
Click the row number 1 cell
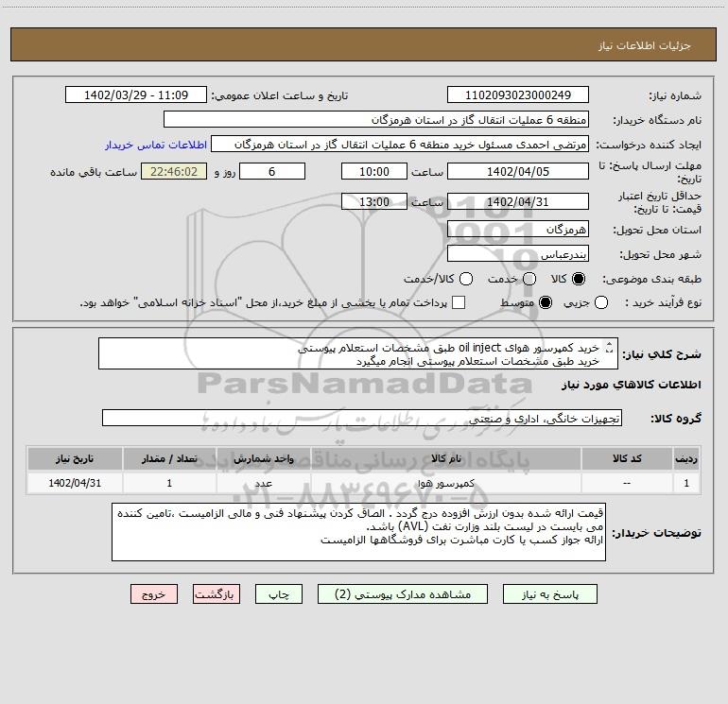(x=686, y=483)
